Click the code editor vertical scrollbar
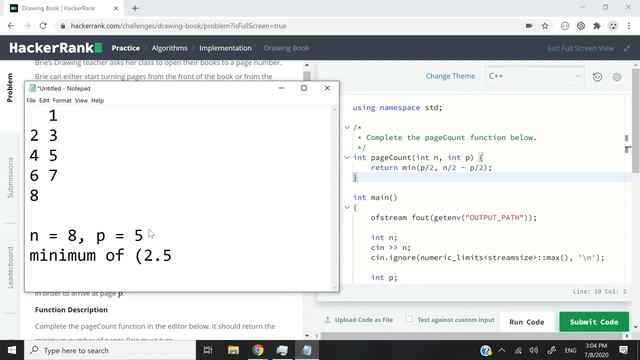This screenshot has width=640, height=360. coord(636,120)
